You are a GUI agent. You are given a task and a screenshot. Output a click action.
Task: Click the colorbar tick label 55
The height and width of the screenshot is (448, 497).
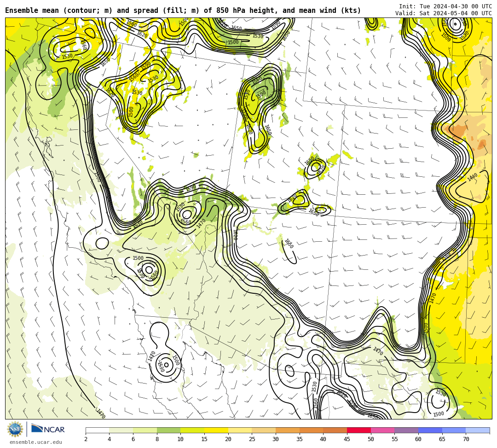pyautogui.click(x=395, y=439)
